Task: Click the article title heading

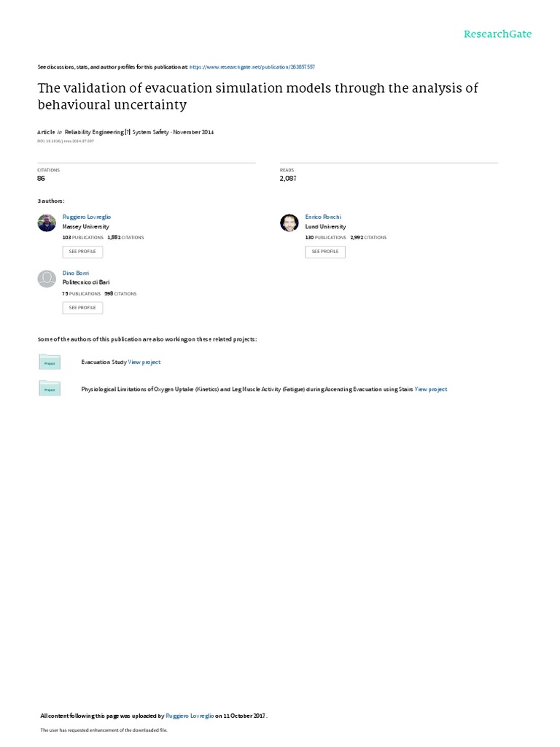Action: click(257, 96)
